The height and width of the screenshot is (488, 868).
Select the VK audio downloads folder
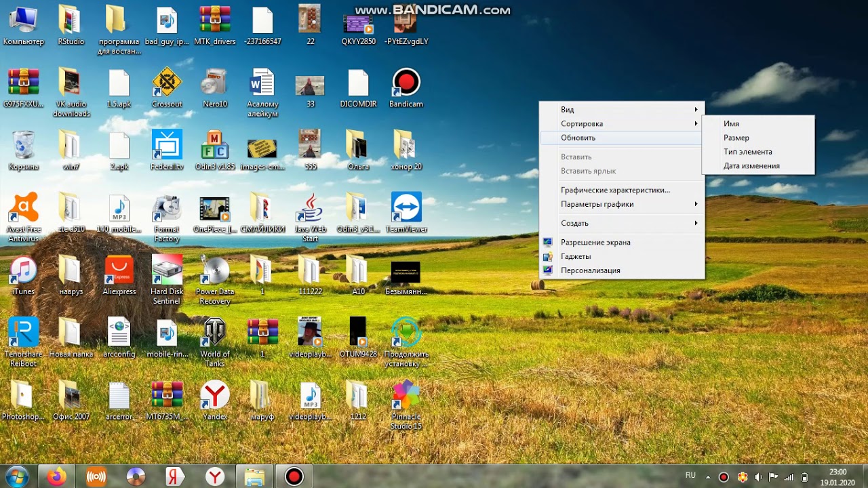pos(71,93)
